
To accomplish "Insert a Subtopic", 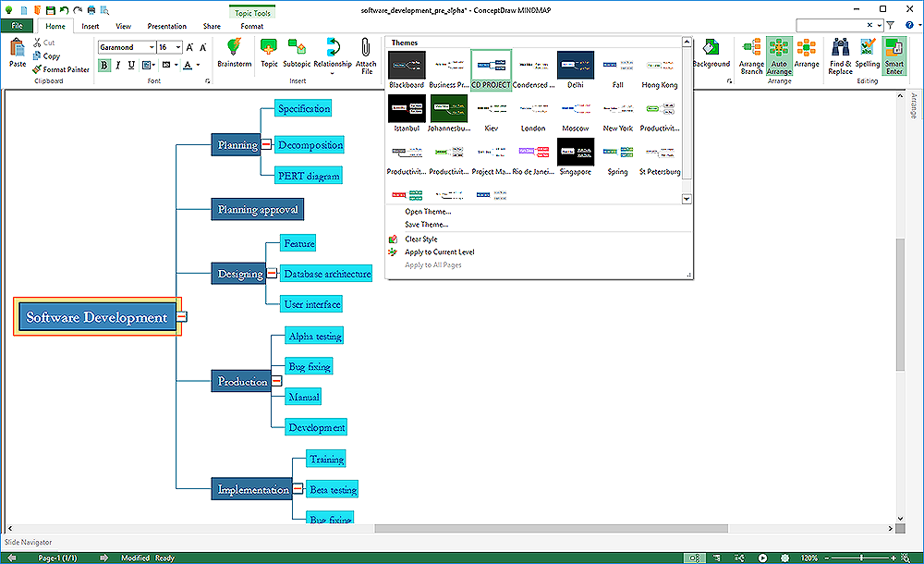I will pos(298,55).
